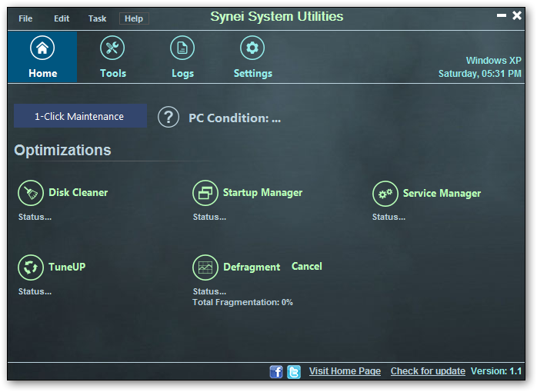537x392 pixels.
Task: Close the Synei System Utilities window
Action: pos(517,15)
